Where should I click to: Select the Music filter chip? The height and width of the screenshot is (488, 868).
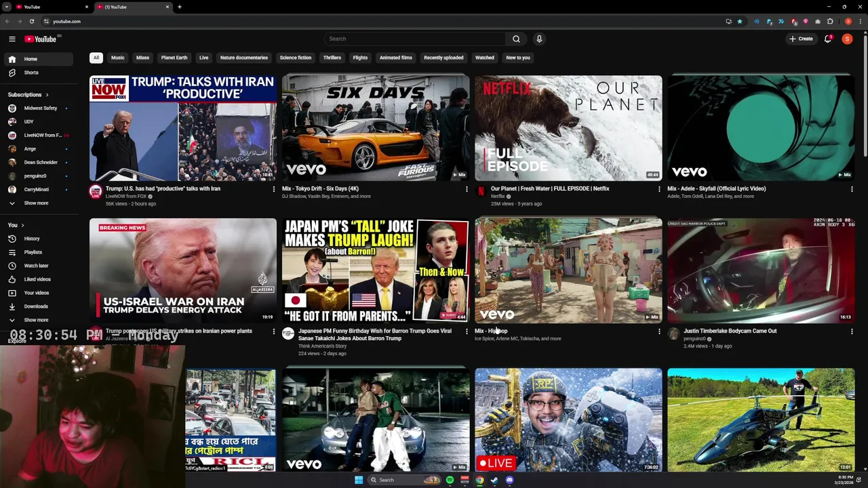[118, 58]
